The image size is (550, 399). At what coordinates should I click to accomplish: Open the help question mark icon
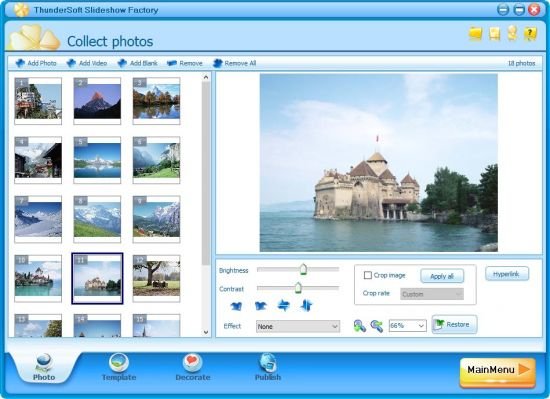[x=530, y=34]
